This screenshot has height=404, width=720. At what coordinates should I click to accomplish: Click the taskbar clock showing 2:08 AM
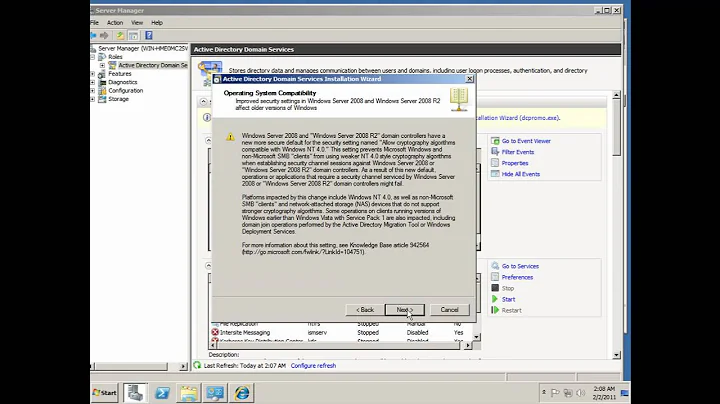604,393
